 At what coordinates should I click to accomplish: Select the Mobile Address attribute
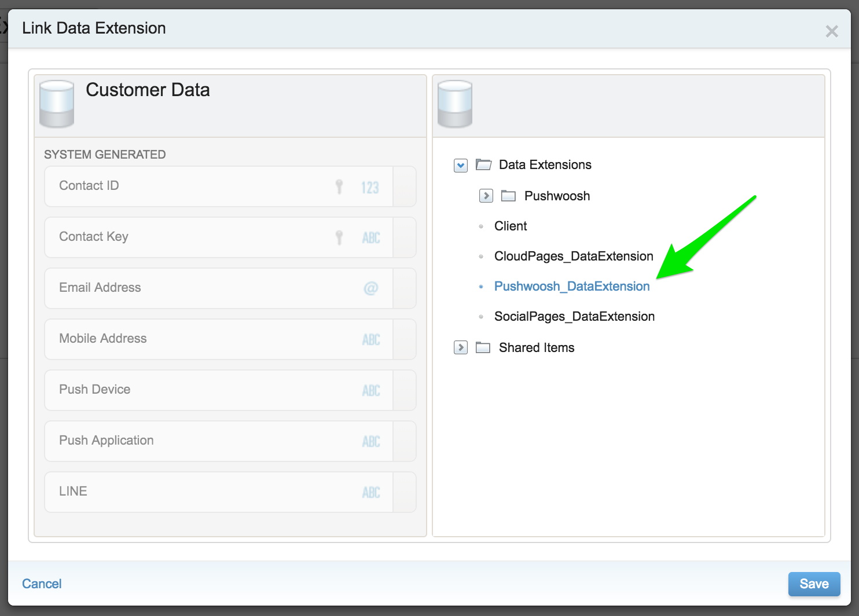(x=230, y=339)
